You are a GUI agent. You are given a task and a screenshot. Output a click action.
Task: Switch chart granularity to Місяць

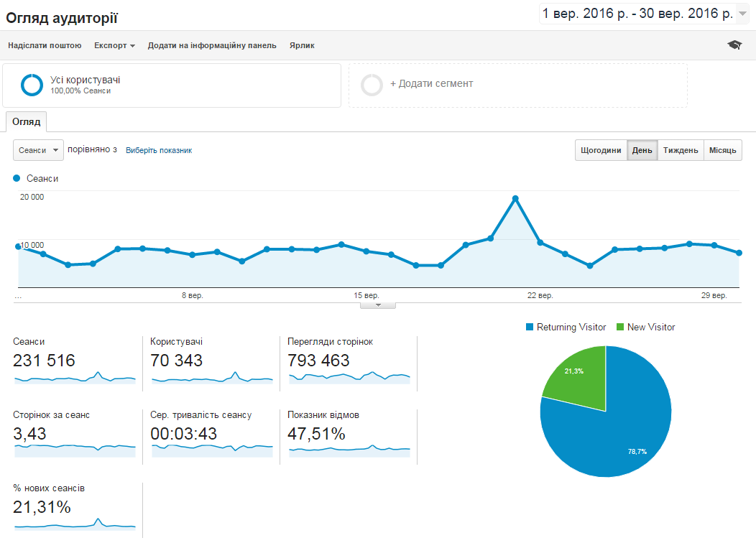point(722,150)
